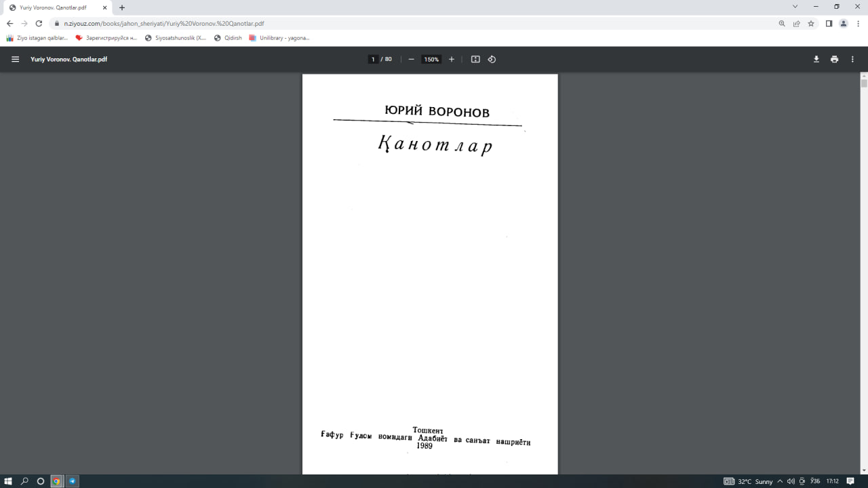868x488 pixels.
Task: Download the Qanotlar PDF file
Action: click(x=816, y=59)
